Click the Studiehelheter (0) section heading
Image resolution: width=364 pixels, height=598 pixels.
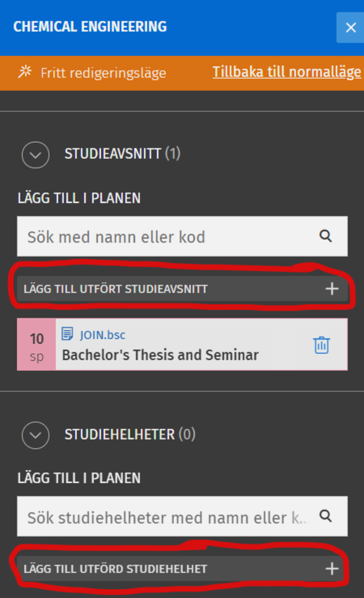[130, 435]
